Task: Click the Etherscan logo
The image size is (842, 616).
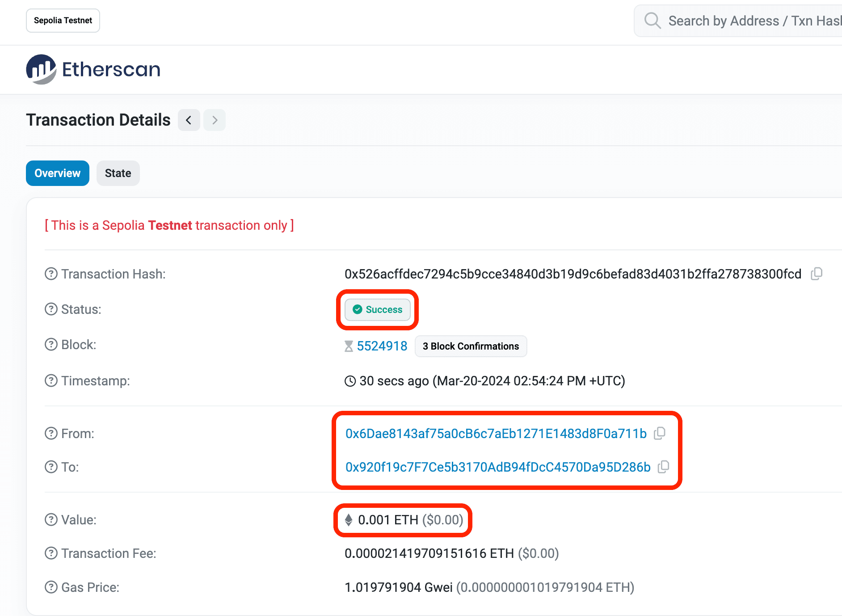Action: 93,69
